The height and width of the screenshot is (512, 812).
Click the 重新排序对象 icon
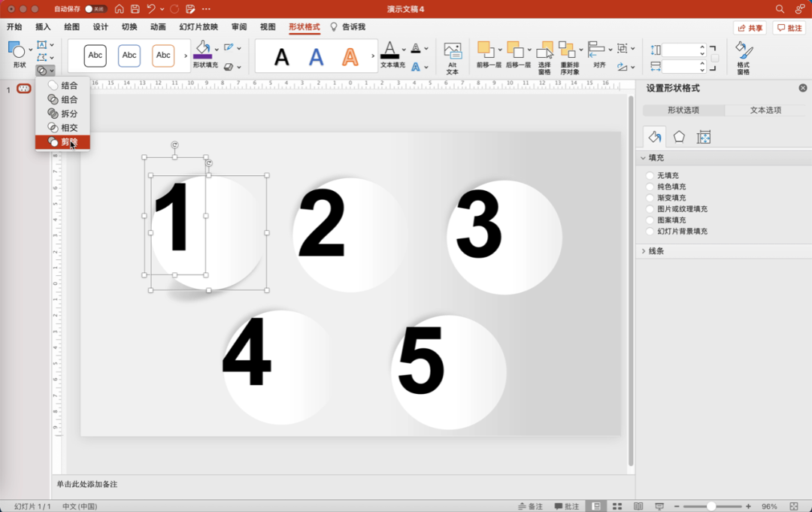click(567, 50)
